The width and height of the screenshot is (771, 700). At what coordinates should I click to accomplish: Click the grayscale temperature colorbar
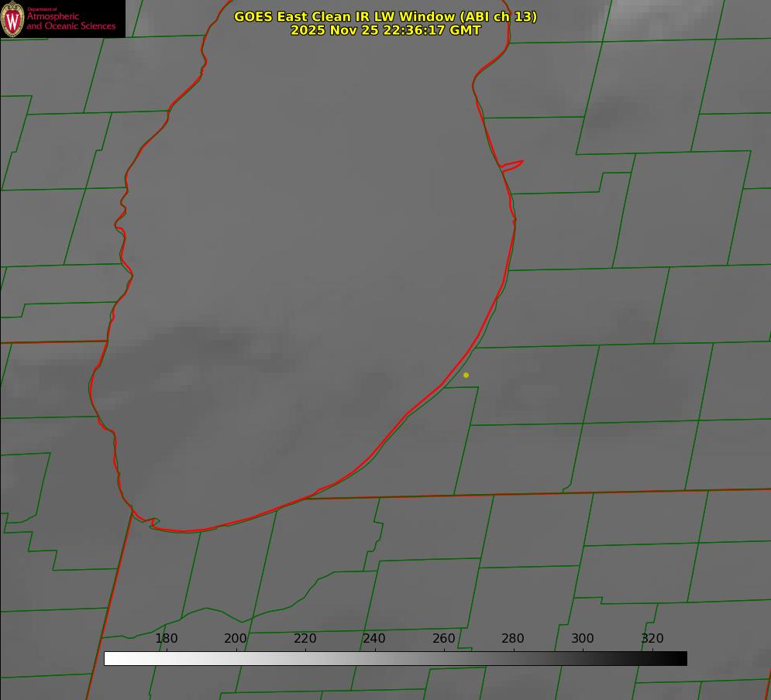tap(395, 658)
